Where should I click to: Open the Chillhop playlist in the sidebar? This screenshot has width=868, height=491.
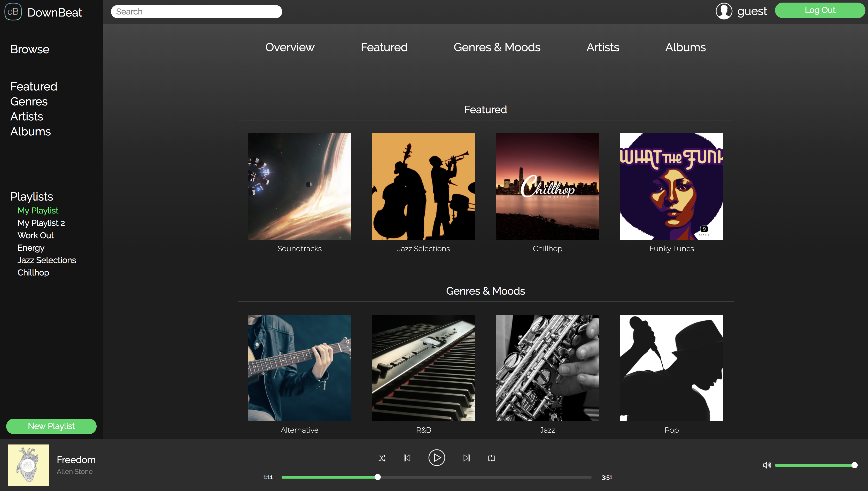pyautogui.click(x=33, y=272)
